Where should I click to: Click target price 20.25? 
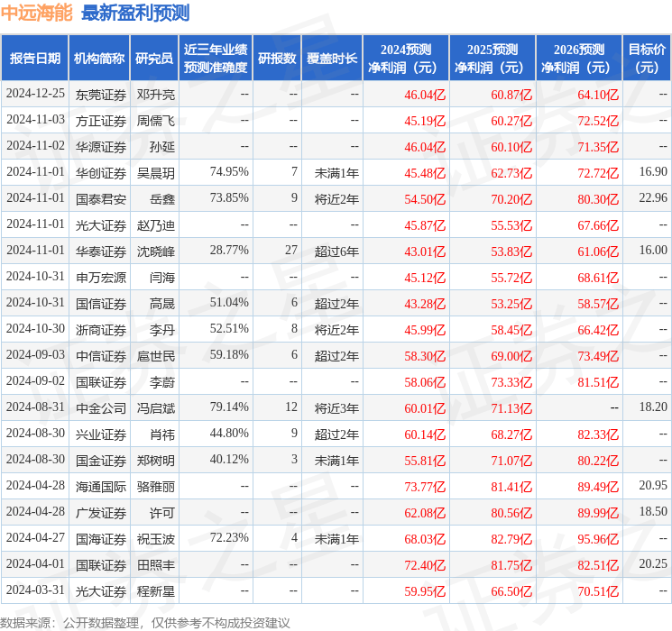tap(653, 563)
